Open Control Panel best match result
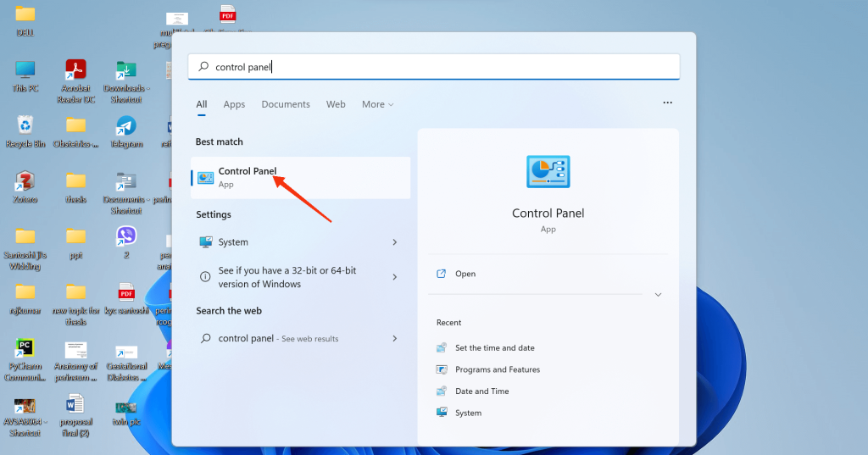 (301, 178)
